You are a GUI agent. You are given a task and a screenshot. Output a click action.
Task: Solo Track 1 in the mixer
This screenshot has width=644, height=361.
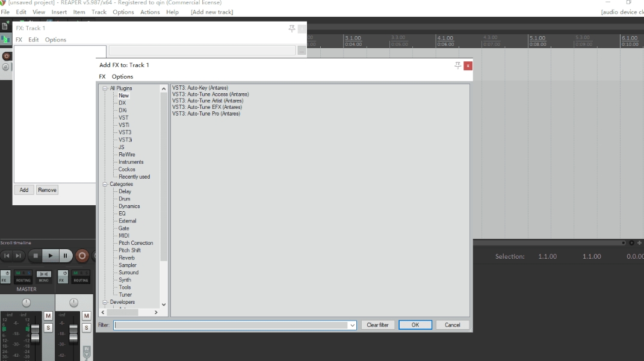(x=86, y=328)
